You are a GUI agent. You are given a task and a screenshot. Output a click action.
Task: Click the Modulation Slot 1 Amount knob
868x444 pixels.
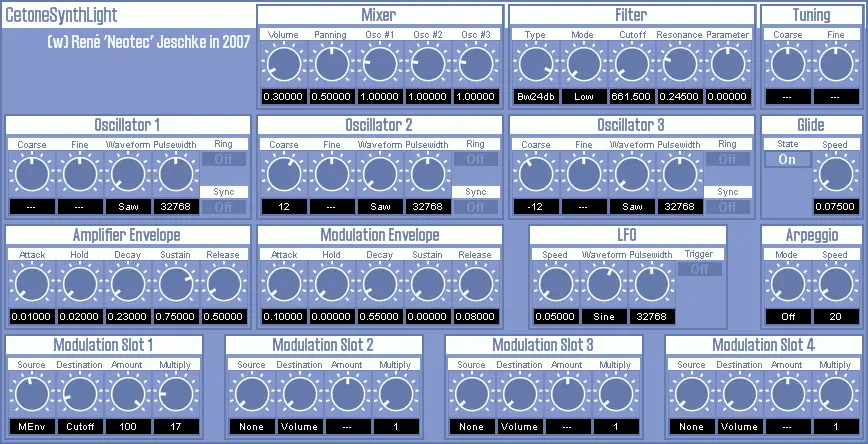tap(127, 395)
